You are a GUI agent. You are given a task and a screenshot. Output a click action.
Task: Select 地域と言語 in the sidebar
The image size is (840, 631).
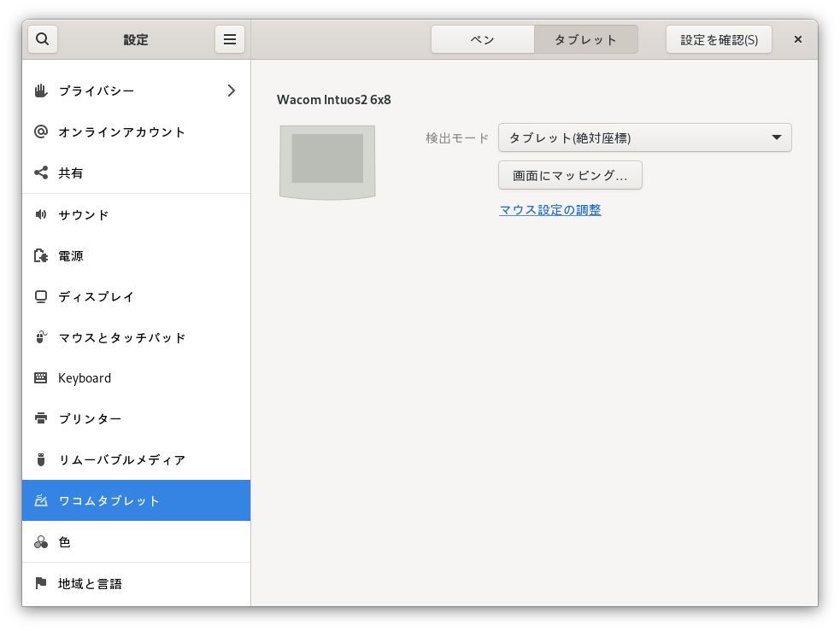tap(136, 583)
